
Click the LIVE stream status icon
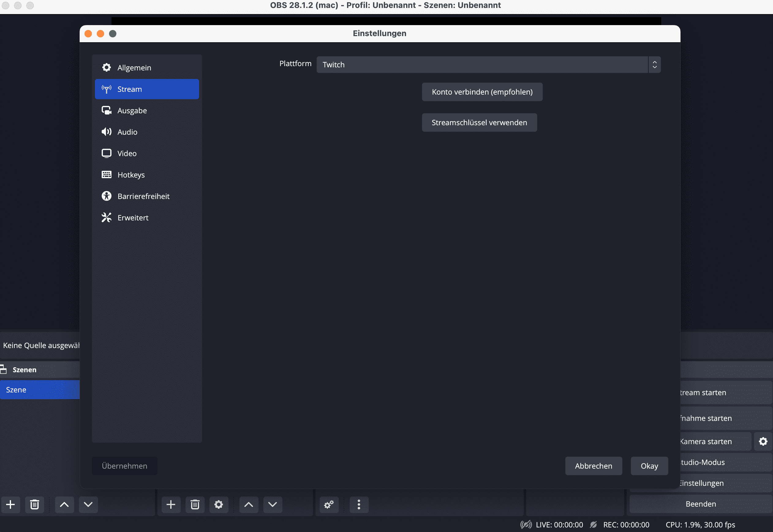click(526, 525)
